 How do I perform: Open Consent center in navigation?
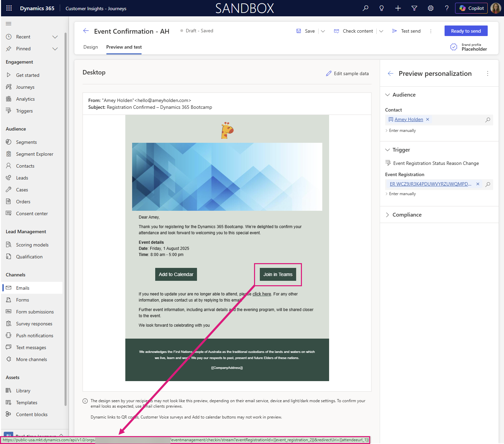[x=33, y=214]
